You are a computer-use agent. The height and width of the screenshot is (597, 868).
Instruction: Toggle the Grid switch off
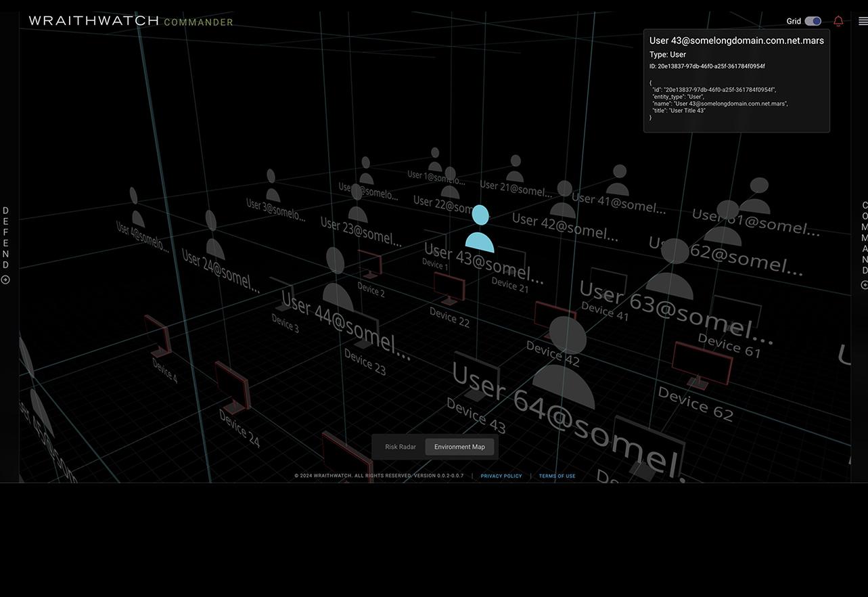[813, 21]
